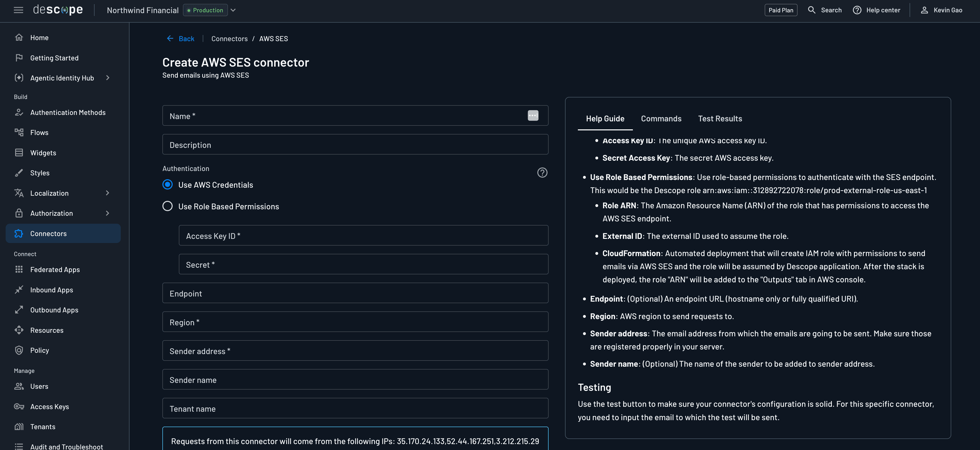Screen dimensions: 980x450
Task: Click the Authentication help question icon
Action: tap(542, 173)
